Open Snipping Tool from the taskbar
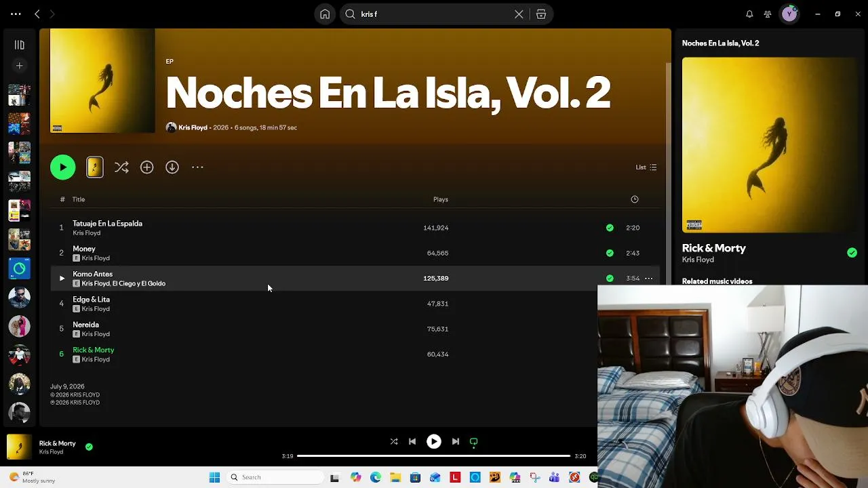Viewport: 868px width, 488px height. pos(534,477)
